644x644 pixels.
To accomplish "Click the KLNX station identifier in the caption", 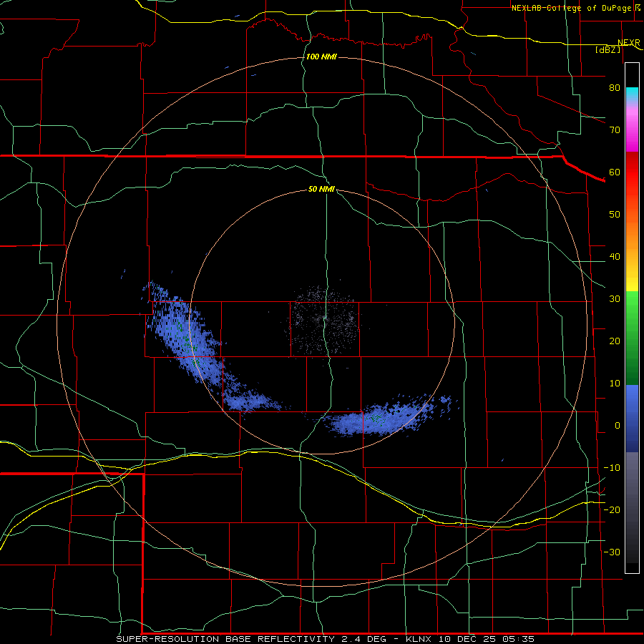I will point(419,639).
